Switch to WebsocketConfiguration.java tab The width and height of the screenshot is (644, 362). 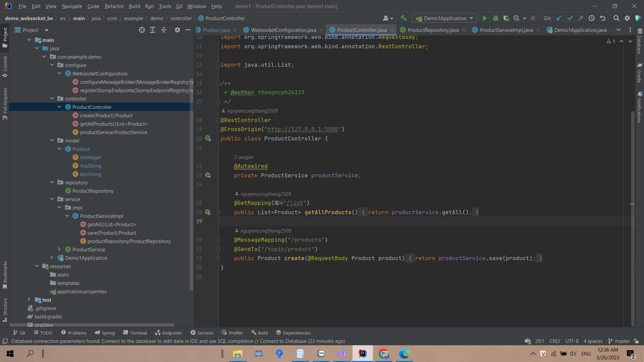(283, 30)
